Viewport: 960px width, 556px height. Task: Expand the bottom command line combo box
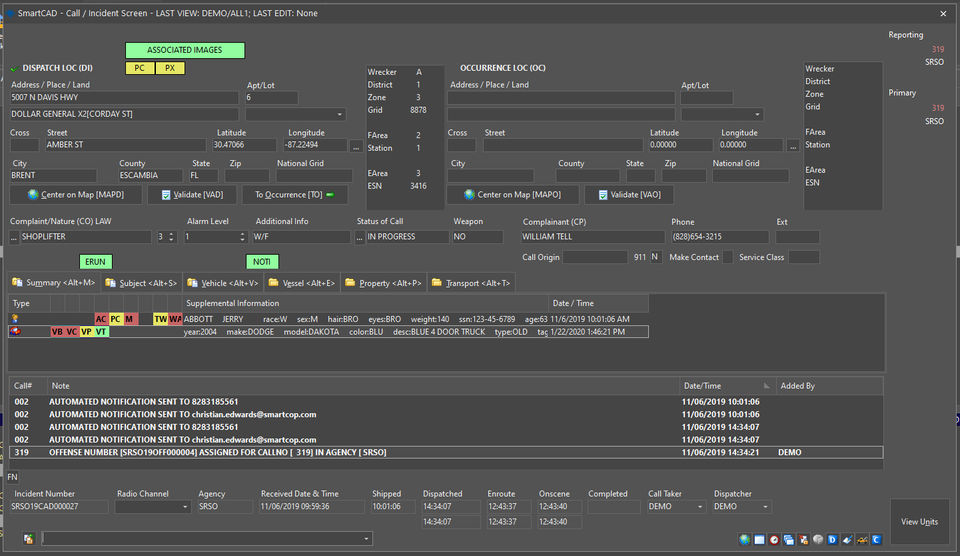(366, 539)
